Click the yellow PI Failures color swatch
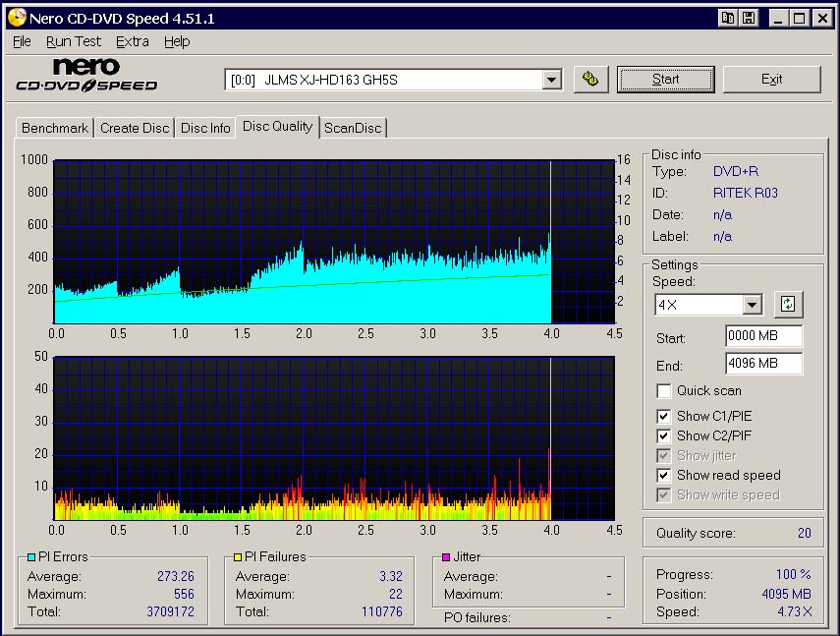 click(x=238, y=557)
